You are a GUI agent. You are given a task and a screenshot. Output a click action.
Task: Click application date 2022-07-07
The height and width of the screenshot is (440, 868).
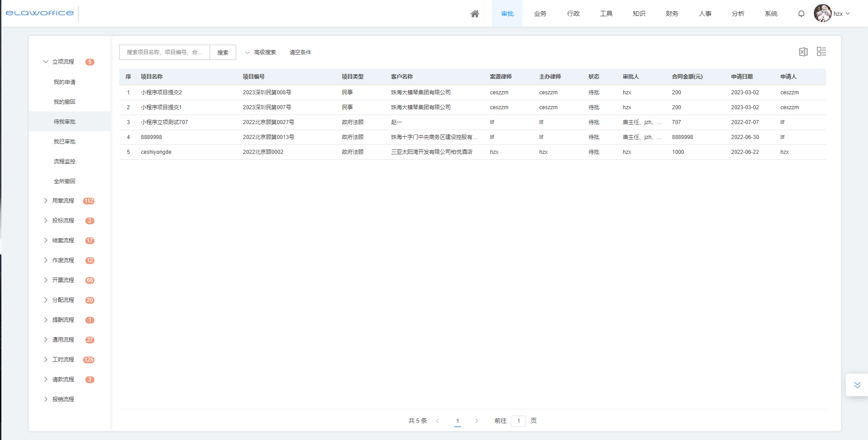pyautogui.click(x=745, y=122)
